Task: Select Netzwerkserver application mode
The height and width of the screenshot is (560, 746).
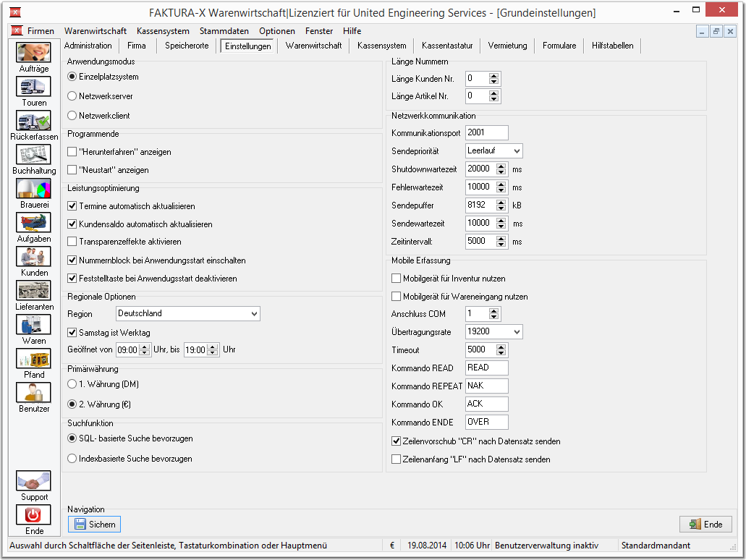Action: pyautogui.click(x=72, y=96)
